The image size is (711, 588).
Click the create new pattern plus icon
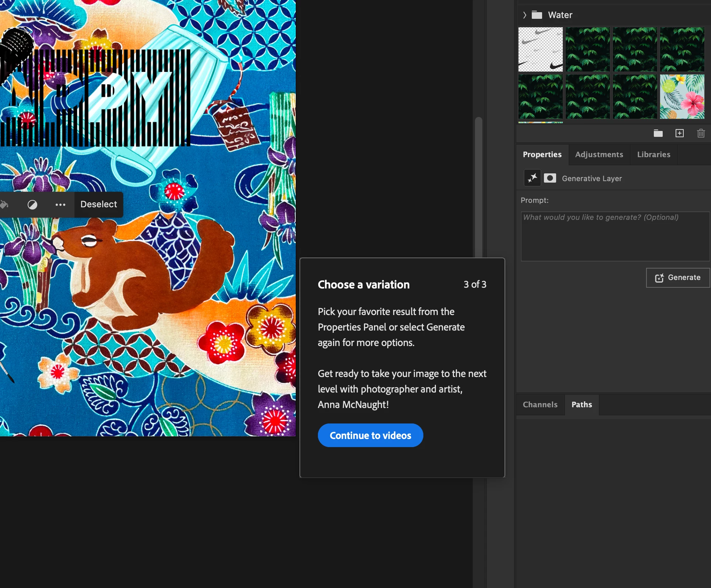(680, 133)
